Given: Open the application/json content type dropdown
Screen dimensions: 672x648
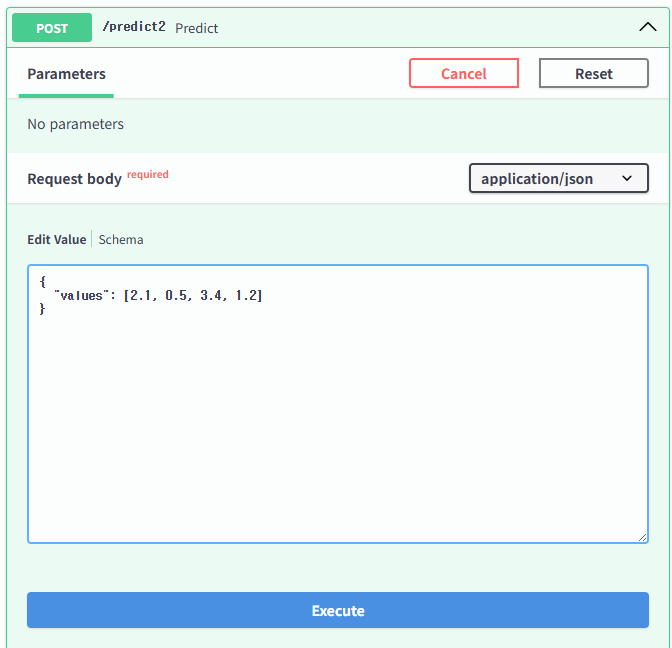Looking at the screenshot, I should [x=558, y=179].
